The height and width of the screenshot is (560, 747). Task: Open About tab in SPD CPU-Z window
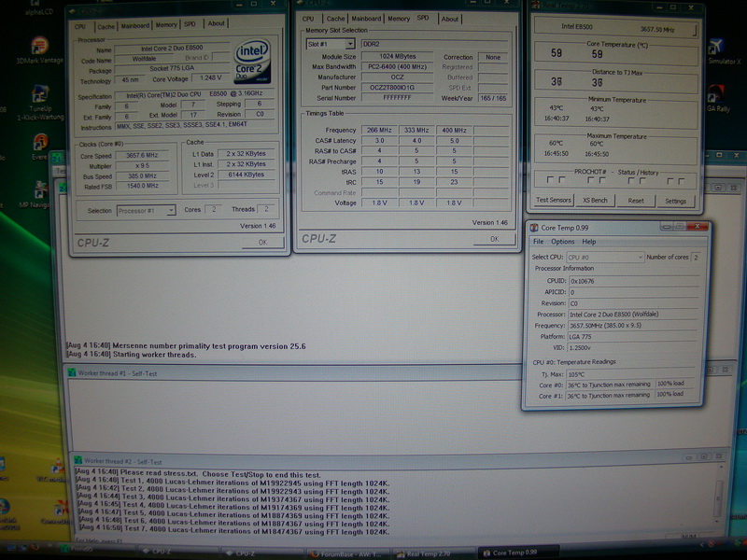pos(450,19)
